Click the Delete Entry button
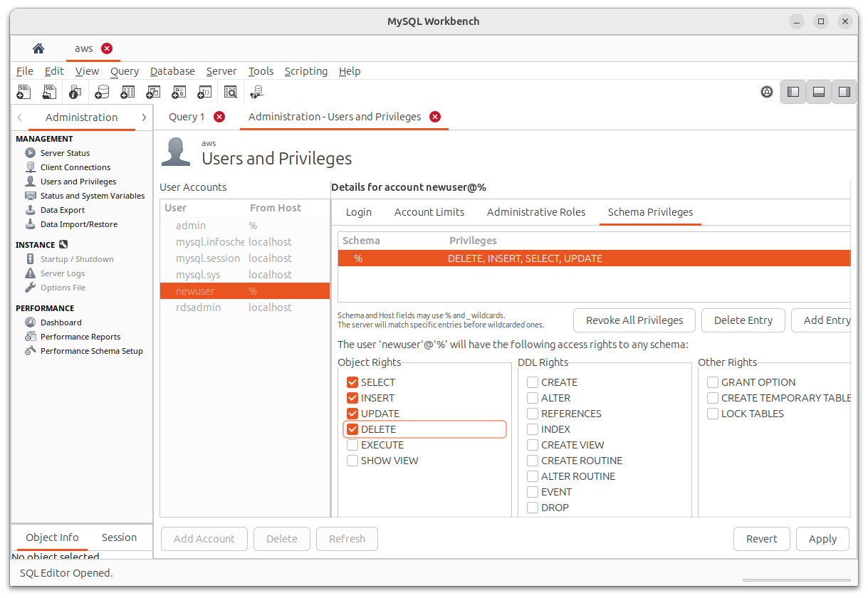 point(743,320)
